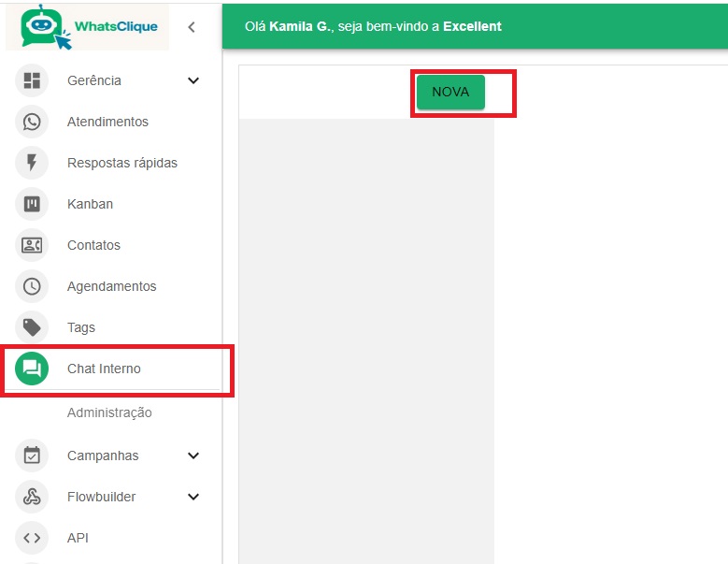The height and width of the screenshot is (564, 728).
Task: Open Agendamentos using the clock icon
Action: pos(32,286)
